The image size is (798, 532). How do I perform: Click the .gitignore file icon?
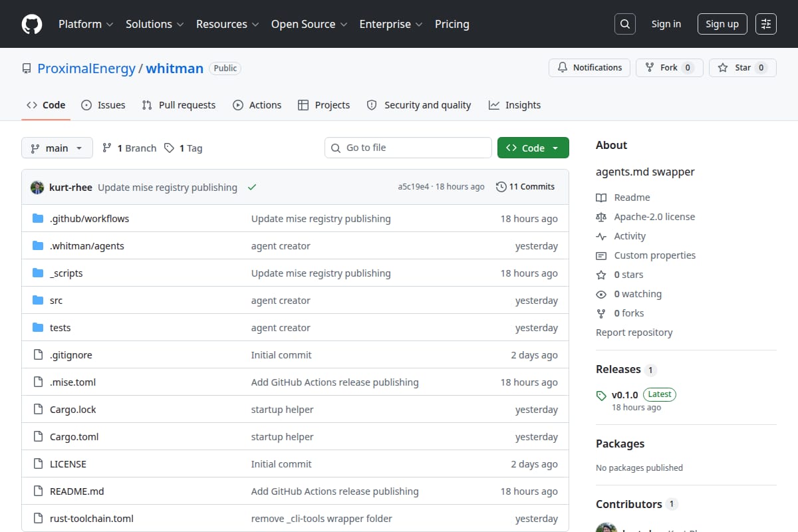coord(38,355)
